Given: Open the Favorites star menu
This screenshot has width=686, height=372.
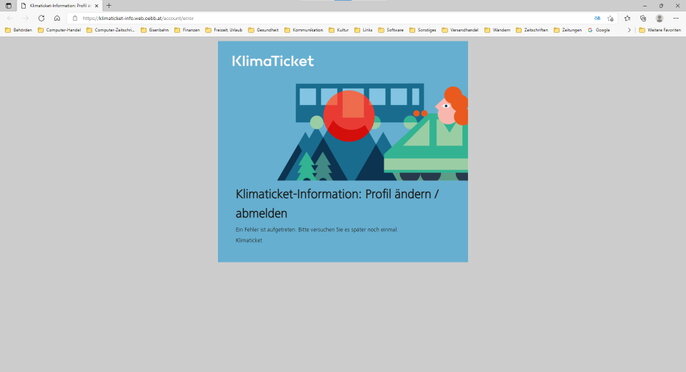Looking at the screenshot, I should 627,18.
